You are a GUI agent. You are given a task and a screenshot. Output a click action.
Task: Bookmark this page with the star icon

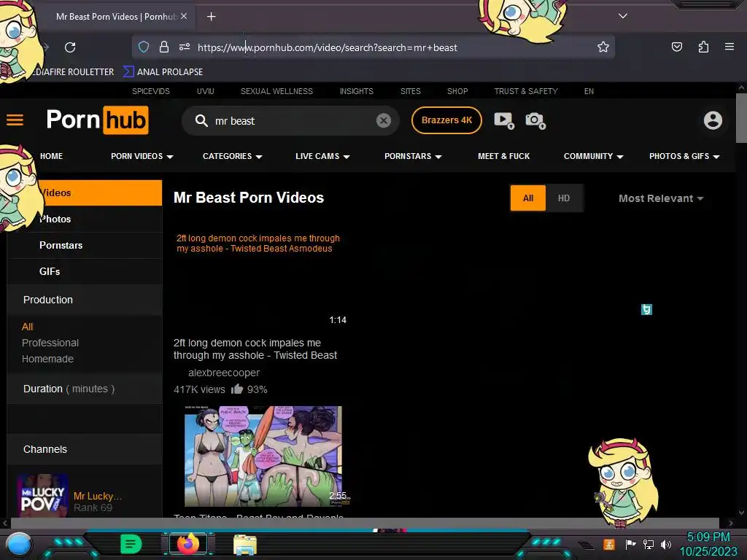point(603,47)
